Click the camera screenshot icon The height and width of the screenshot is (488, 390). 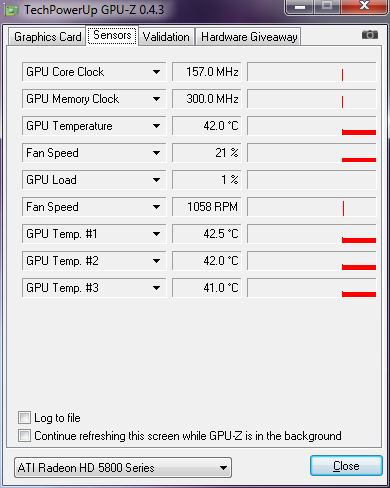click(x=370, y=35)
